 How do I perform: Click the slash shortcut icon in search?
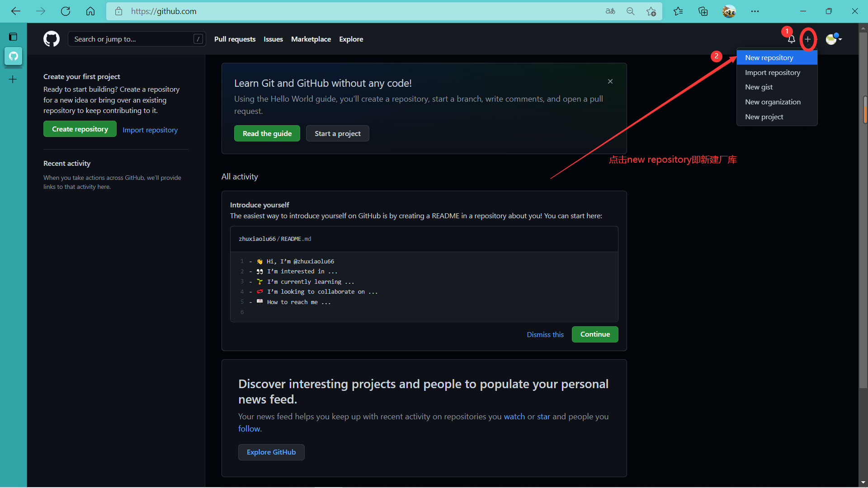(198, 39)
